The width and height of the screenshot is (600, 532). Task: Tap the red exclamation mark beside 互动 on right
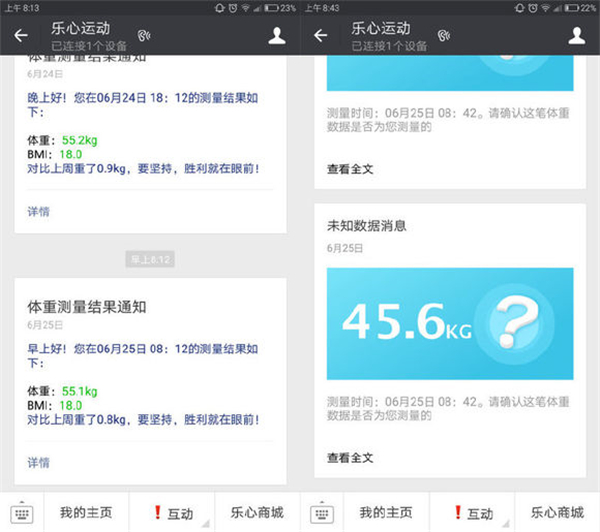pos(458,512)
